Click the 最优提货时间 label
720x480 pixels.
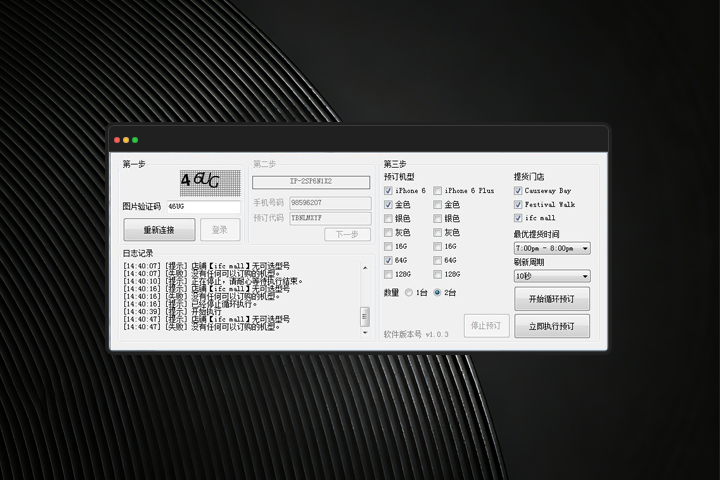click(x=536, y=234)
